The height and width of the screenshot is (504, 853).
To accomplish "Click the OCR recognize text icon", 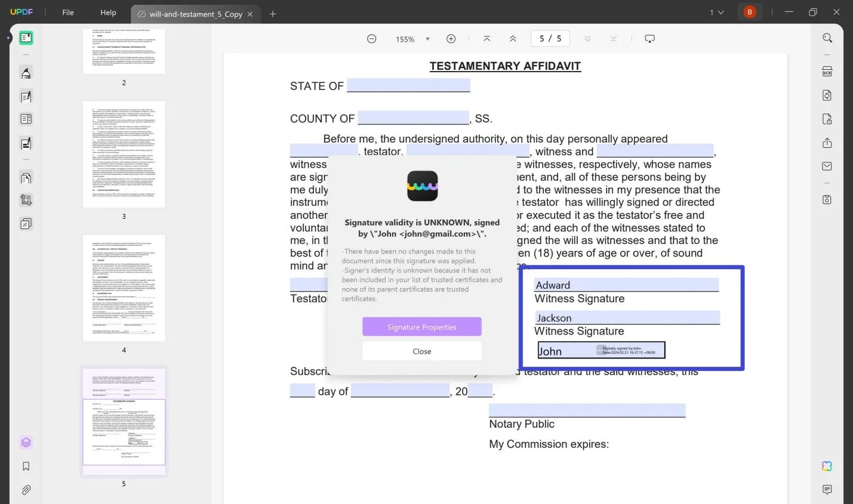I will (x=827, y=72).
